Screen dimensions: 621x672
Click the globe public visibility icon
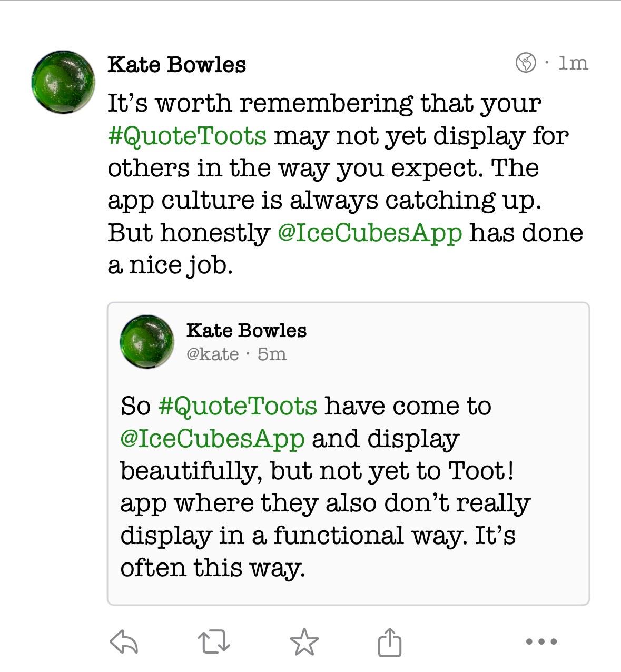526,63
